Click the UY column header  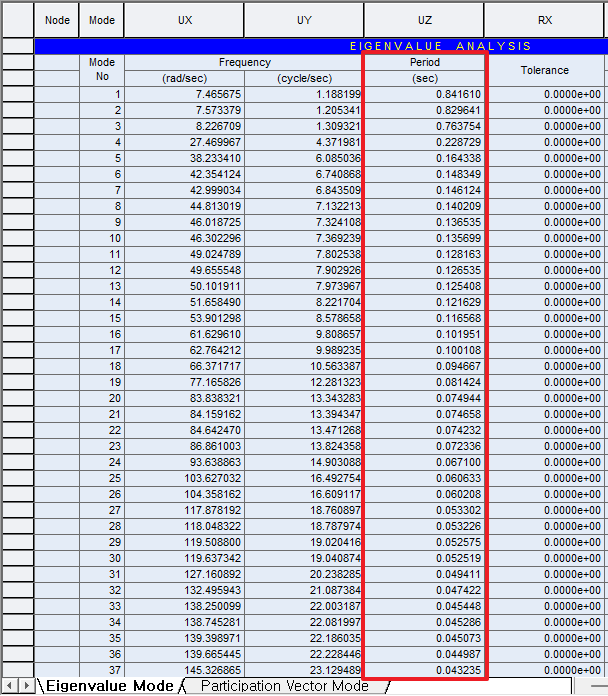coord(303,19)
